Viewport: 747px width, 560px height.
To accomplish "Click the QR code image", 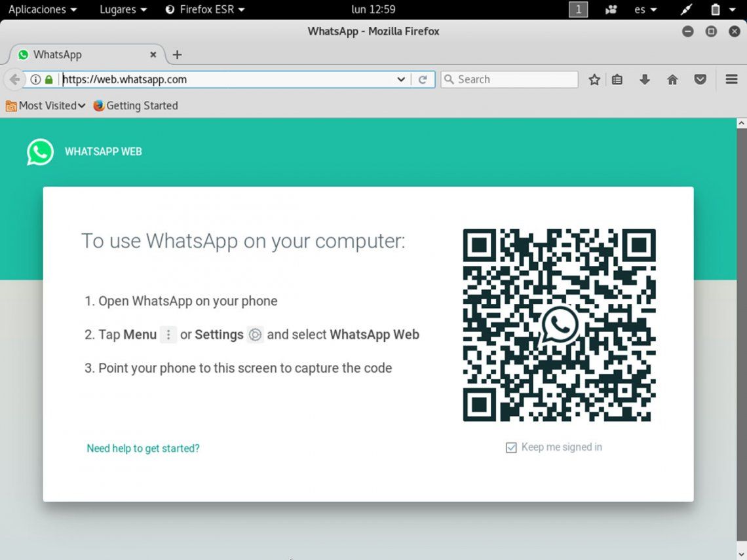I will [x=560, y=326].
